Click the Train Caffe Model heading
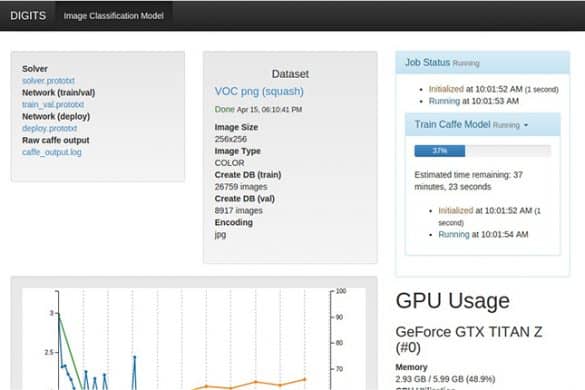Viewport: 585px width, 390px height. pyautogui.click(x=452, y=124)
